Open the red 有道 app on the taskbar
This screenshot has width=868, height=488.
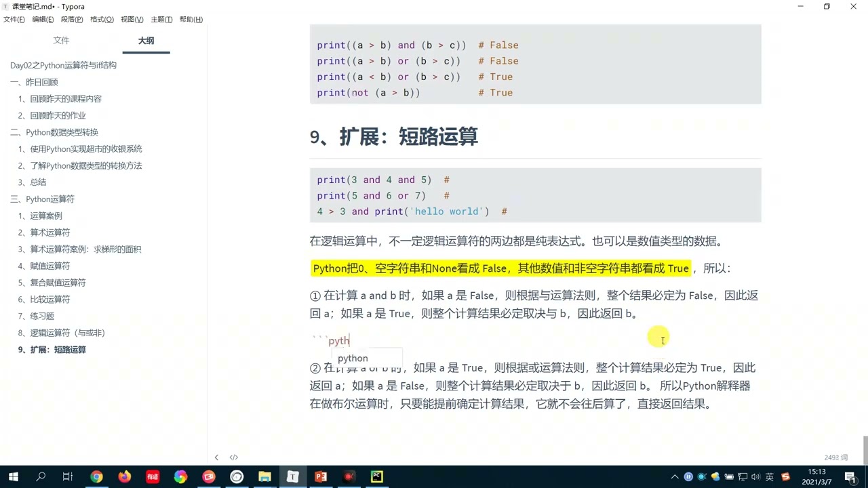152,476
